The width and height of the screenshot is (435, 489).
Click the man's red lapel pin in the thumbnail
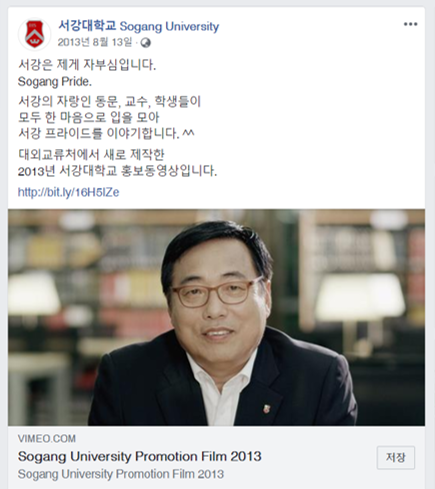(x=266, y=408)
